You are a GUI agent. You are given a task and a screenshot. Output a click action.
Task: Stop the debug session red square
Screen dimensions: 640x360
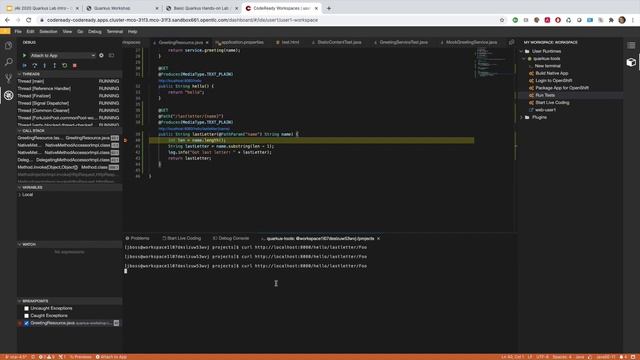[74, 65]
